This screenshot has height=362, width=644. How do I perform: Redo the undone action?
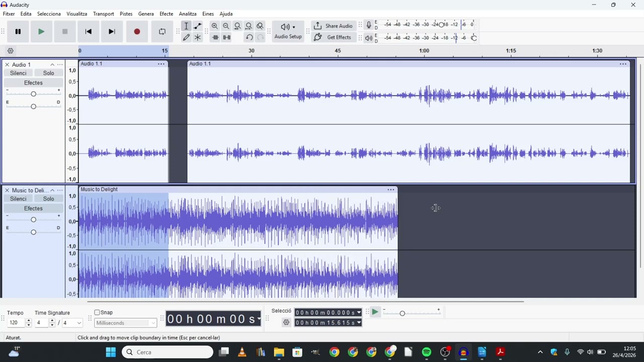[x=260, y=37]
